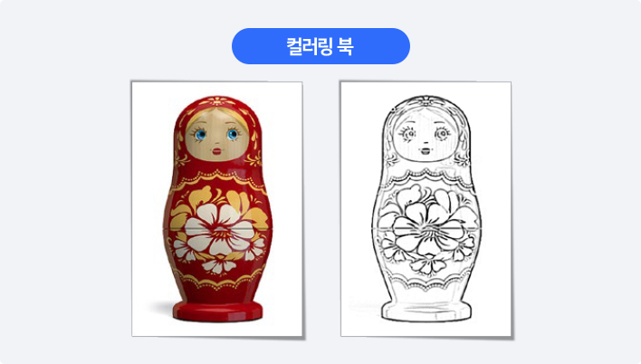Click the red doll's left blue eye
Screen dimensions: 641x364
pos(200,134)
